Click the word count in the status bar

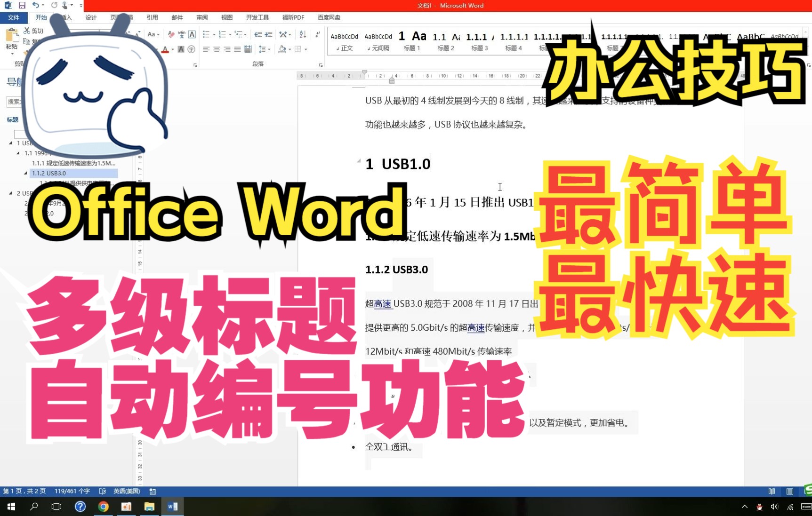[x=72, y=491]
